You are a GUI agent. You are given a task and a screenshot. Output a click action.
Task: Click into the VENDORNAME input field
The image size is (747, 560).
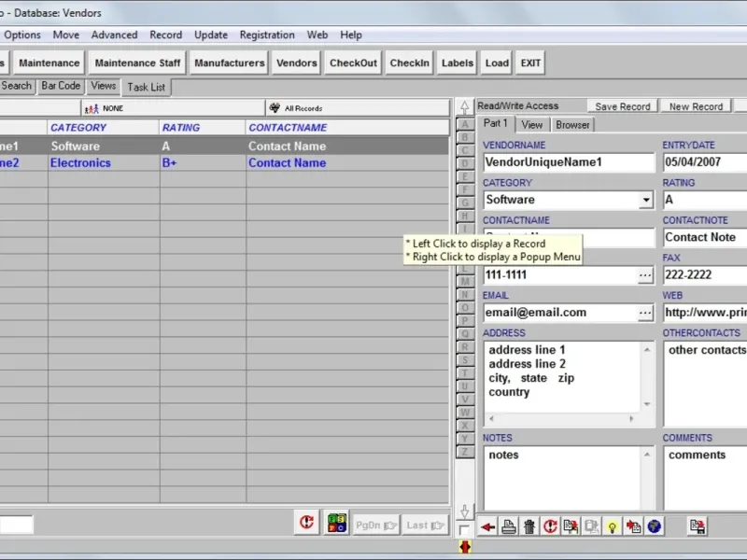coord(569,162)
